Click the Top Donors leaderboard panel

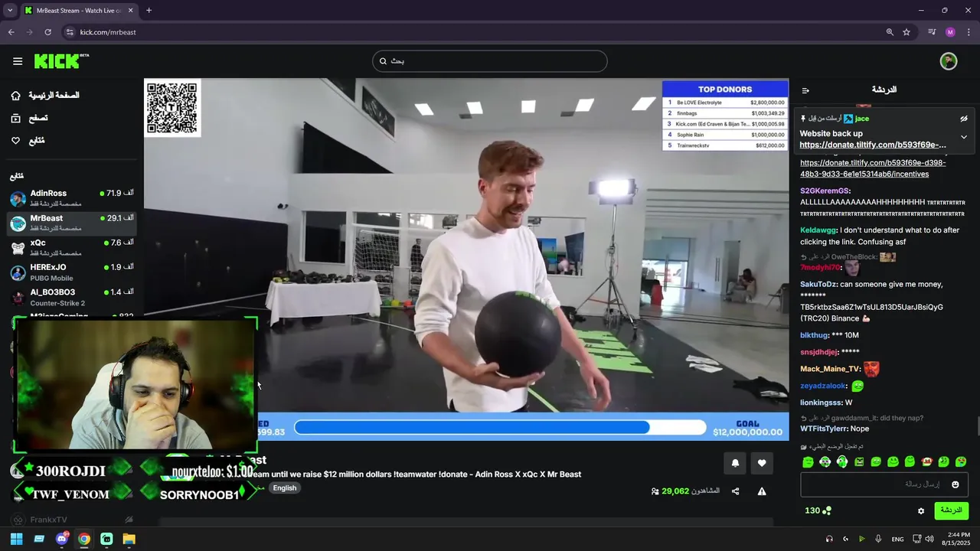pos(725,116)
